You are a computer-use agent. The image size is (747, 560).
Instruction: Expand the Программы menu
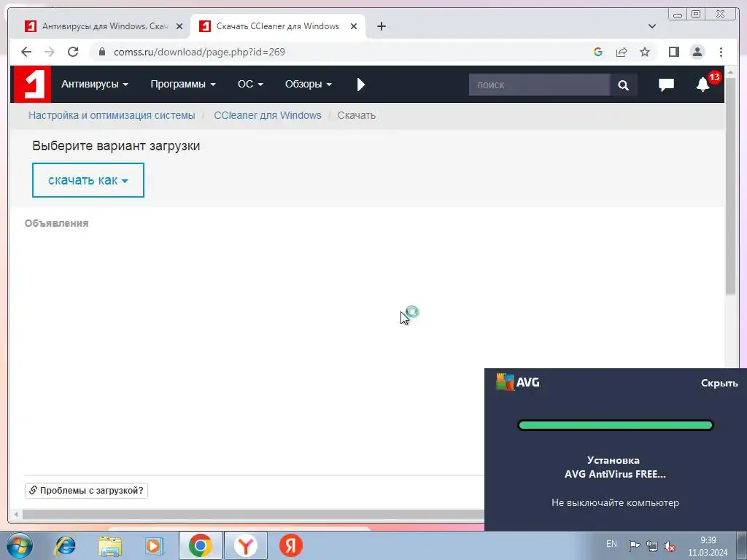(x=183, y=85)
